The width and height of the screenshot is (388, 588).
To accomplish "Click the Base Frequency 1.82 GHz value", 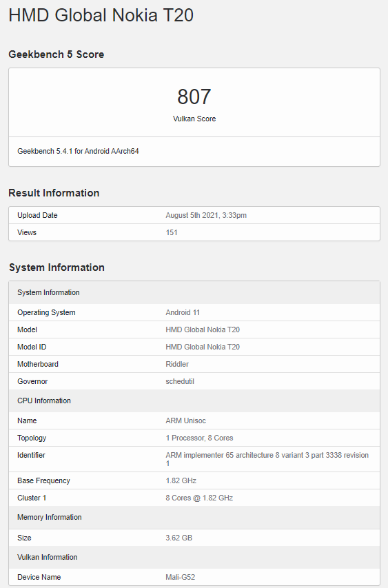I will (x=181, y=480).
